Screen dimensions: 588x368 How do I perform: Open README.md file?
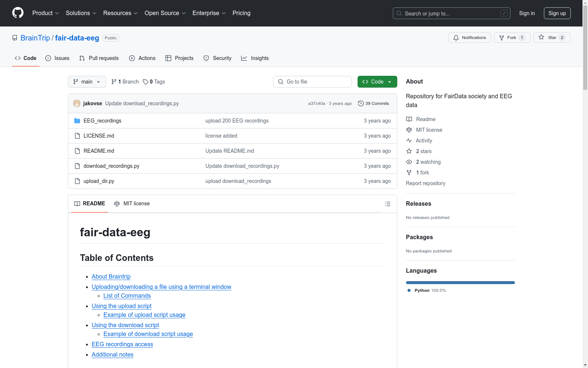pos(99,151)
